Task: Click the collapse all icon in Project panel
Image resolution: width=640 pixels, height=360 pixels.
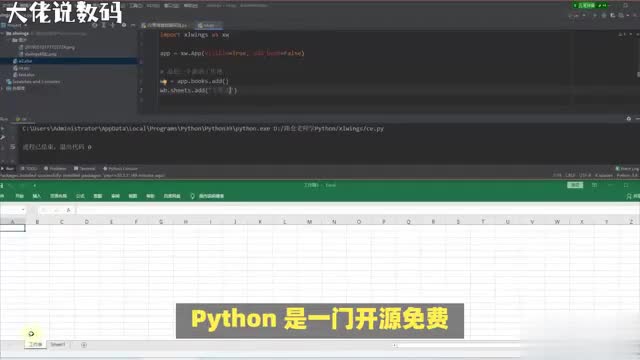Action: (113, 25)
